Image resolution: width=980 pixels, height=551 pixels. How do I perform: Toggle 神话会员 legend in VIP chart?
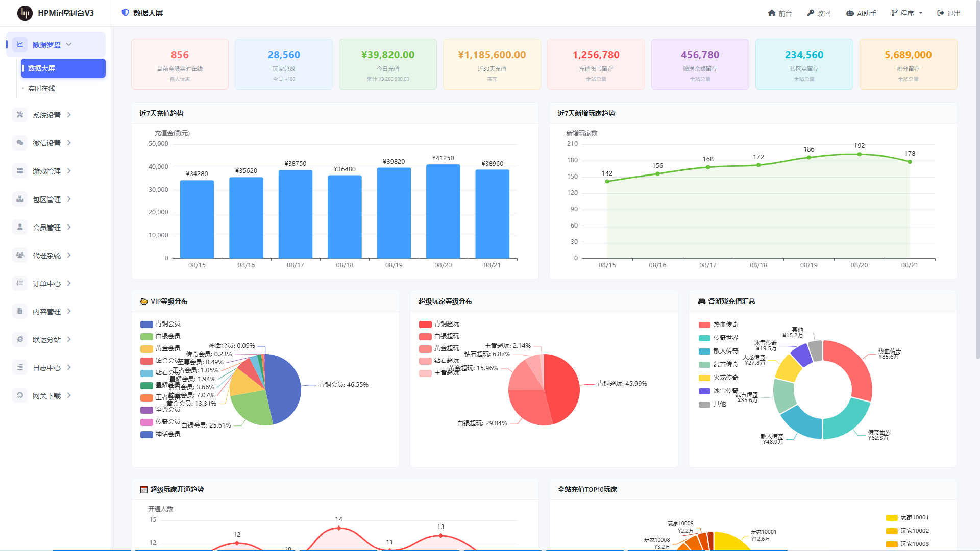pos(160,434)
